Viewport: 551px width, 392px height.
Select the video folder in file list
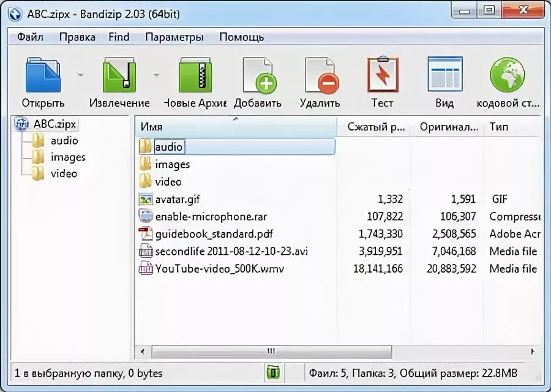click(x=168, y=182)
